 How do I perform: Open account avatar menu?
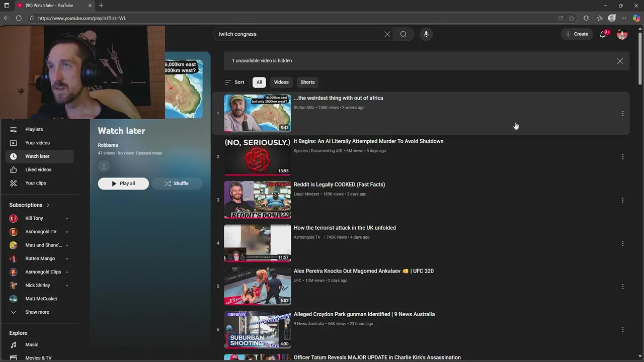click(x=622, y=34)
